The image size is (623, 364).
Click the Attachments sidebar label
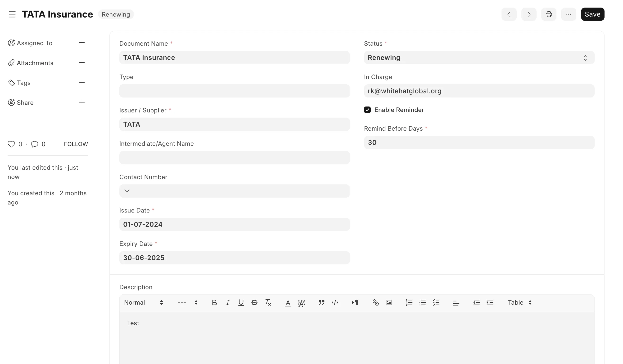coord(35,63)
